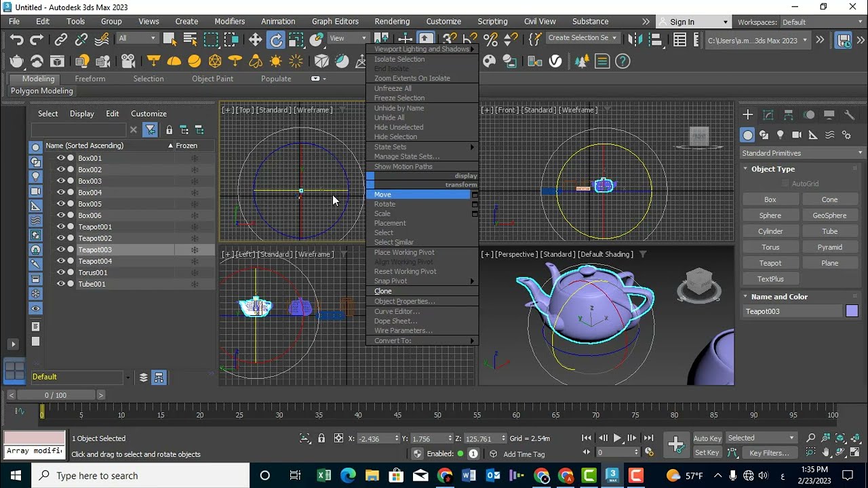Open the Modifiers menu

tap(229, 22)
